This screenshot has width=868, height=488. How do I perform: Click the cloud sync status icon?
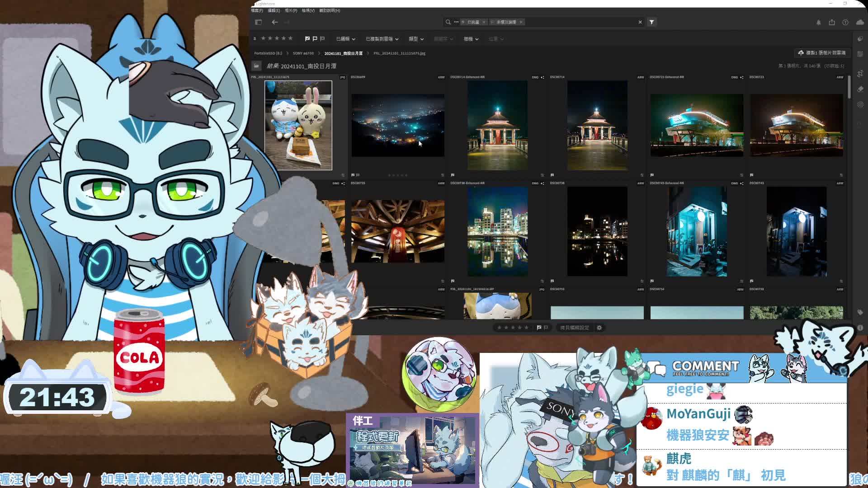(x=860, y=22)
